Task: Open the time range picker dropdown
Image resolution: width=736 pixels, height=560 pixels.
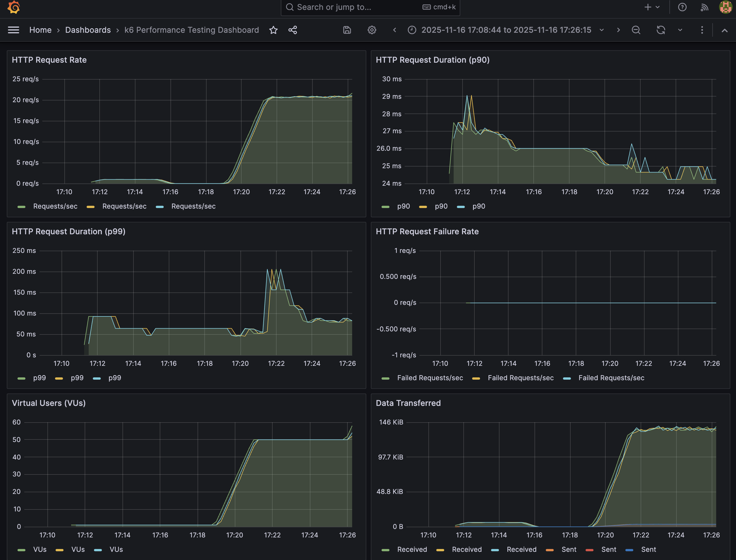Action: pyautogui.click(x=506, y=30)
